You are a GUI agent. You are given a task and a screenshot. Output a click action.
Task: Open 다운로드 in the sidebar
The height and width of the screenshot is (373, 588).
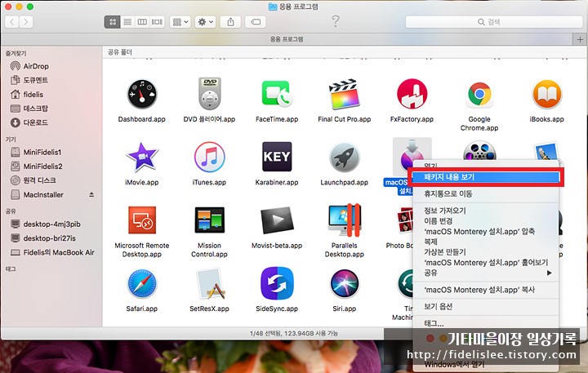coord(36,122)
